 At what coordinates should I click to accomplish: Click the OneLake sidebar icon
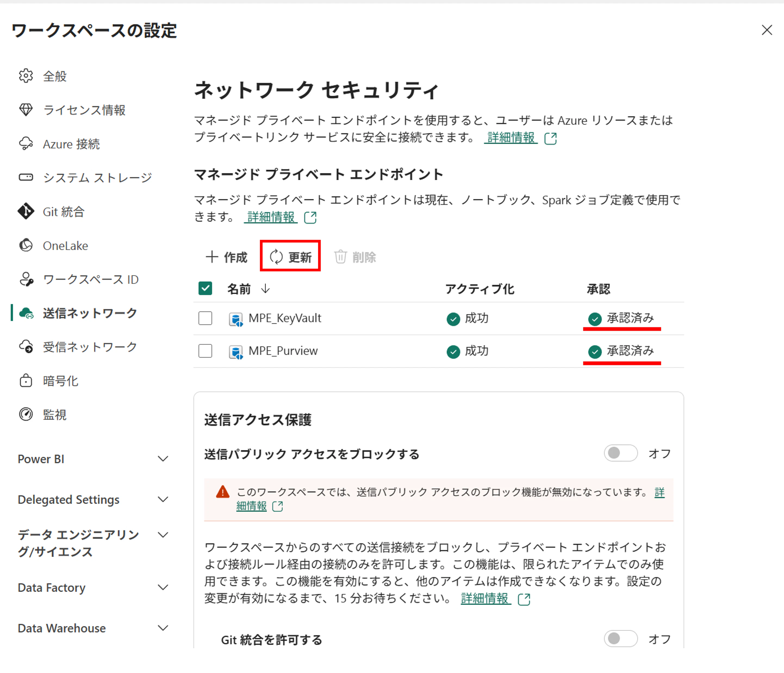pyautogui.click(x=26, y=245)
